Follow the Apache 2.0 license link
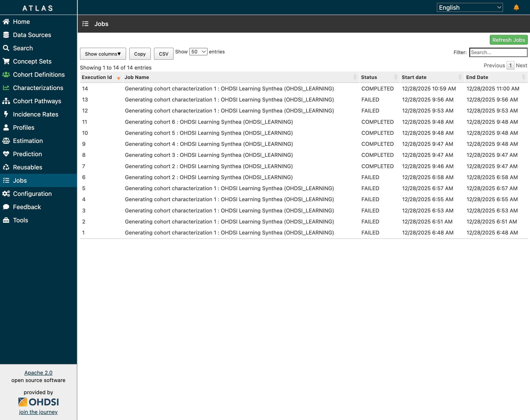This screenshot has width=530, height=420. pos(38,373)
